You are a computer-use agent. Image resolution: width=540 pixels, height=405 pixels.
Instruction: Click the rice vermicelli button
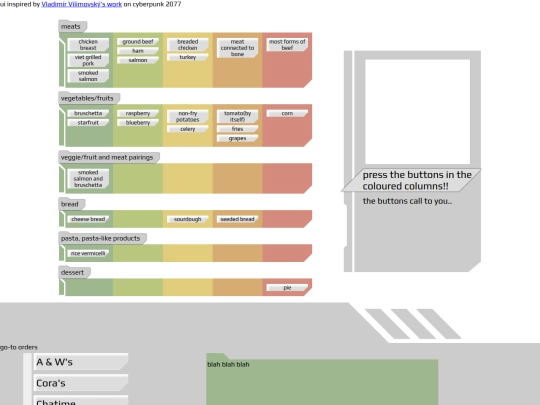coord(88,253)
